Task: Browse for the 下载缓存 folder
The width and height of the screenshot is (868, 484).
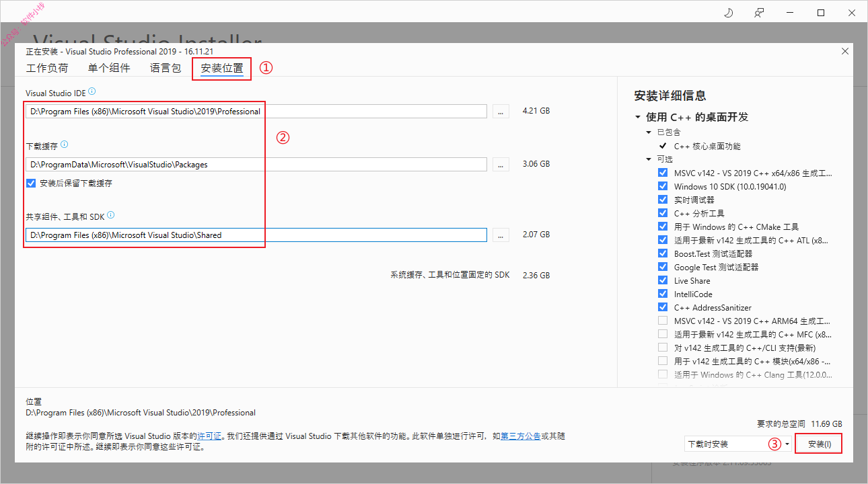Action: [x=501, y=164]
